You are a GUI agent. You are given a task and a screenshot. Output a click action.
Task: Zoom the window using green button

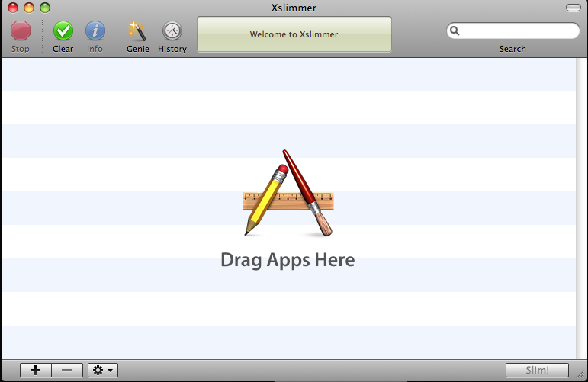tap(45, 8)
